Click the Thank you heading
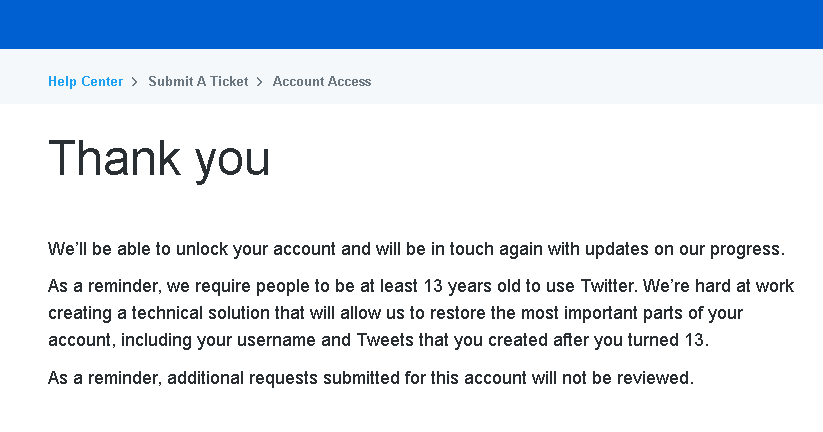 tap(159, 159)
